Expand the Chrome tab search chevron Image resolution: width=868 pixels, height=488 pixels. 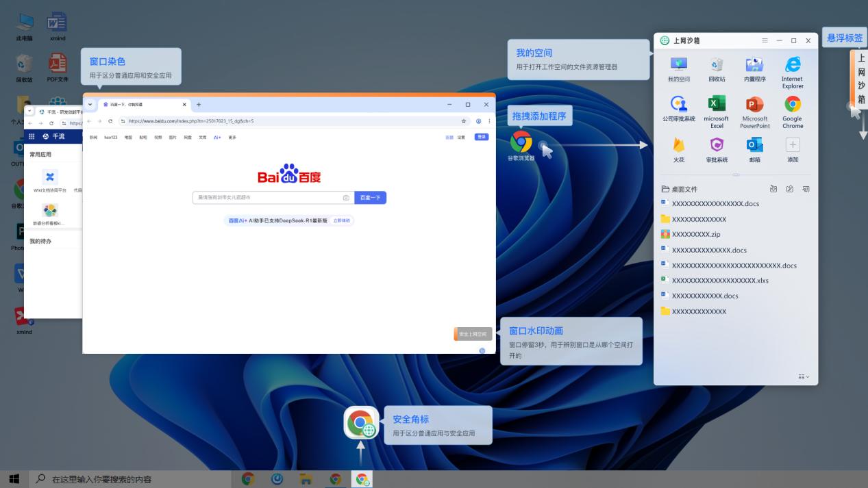(x=90, y=105)
